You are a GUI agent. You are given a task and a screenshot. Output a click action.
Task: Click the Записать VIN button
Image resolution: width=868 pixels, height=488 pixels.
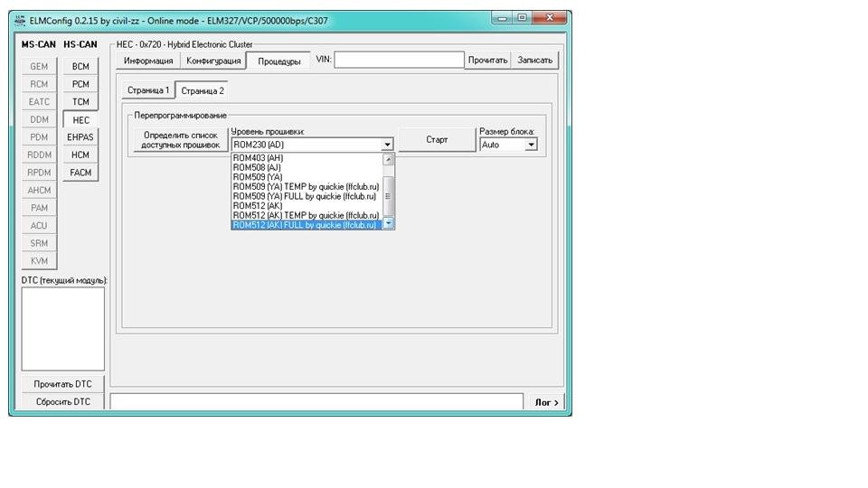[x=534, y=61]
